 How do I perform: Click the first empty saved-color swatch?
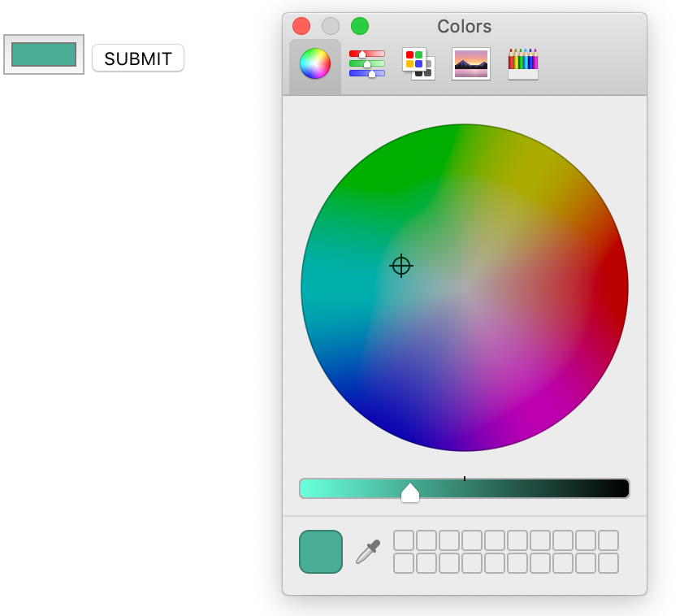coord(404,540)
